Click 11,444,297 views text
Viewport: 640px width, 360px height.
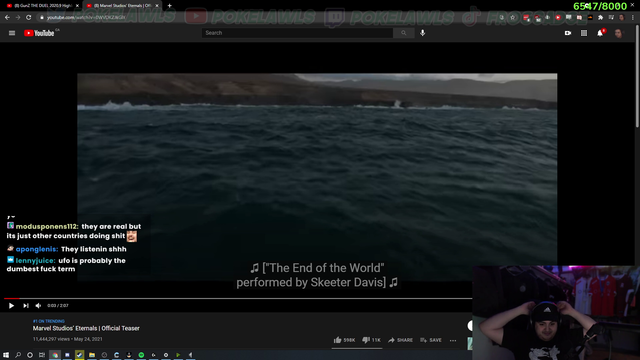click(51, 339)
